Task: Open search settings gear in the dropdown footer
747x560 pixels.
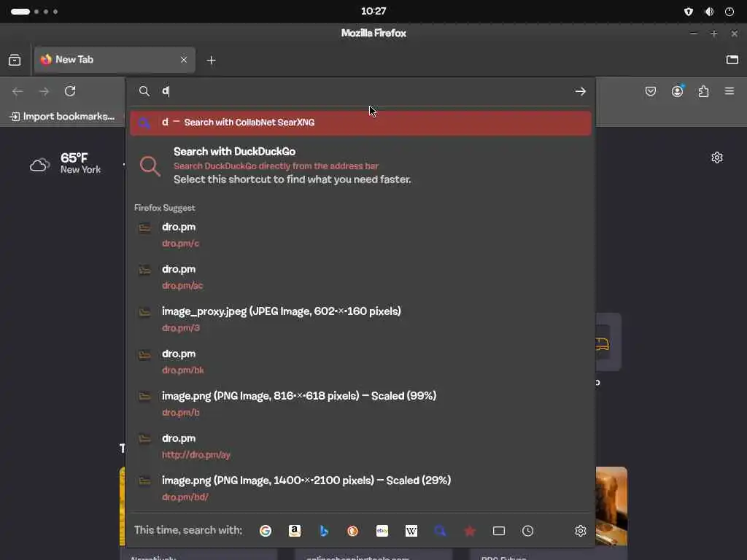Action: coord(580,531)
